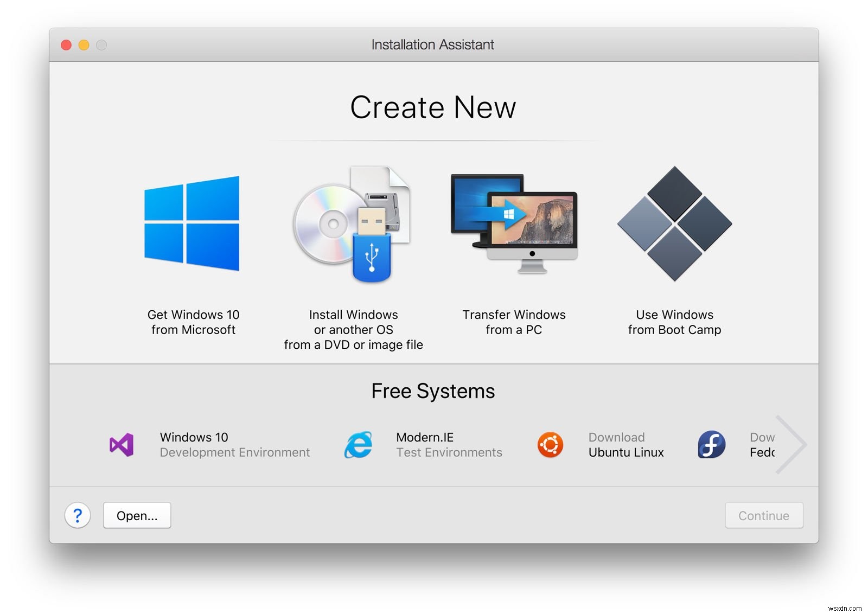This screenshot has width=868, height=614.
Task: Click the Open... button
Action: click(136, 515)
